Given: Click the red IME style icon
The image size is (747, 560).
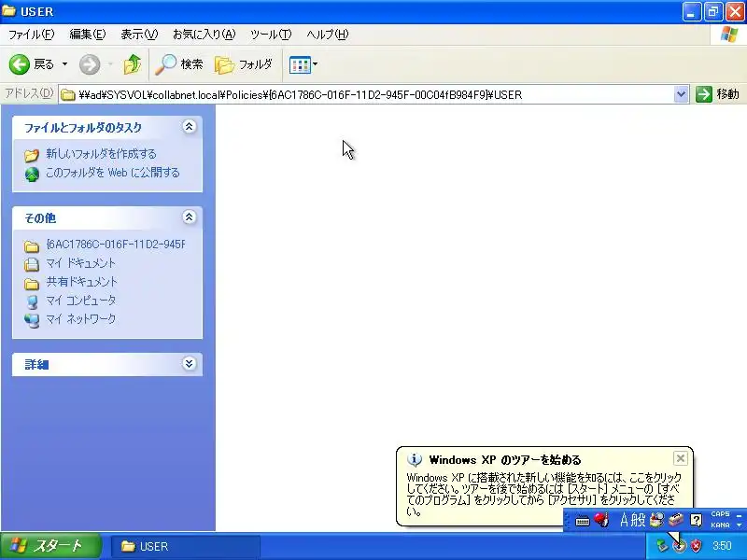Looking at the screenshot, I should [601, 520].
